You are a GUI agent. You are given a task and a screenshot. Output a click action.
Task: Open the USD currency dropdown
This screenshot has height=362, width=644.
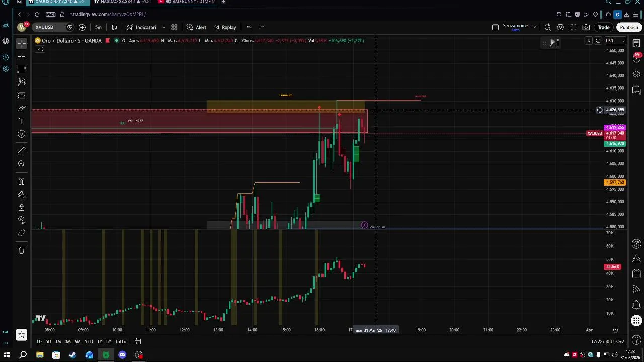(x=615, y=41)
